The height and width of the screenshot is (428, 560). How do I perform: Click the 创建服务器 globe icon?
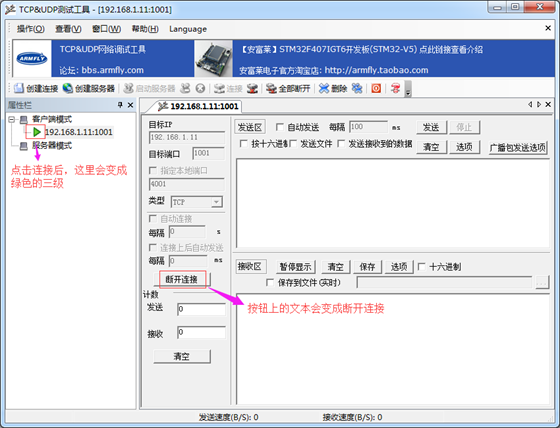coord(68,88)
